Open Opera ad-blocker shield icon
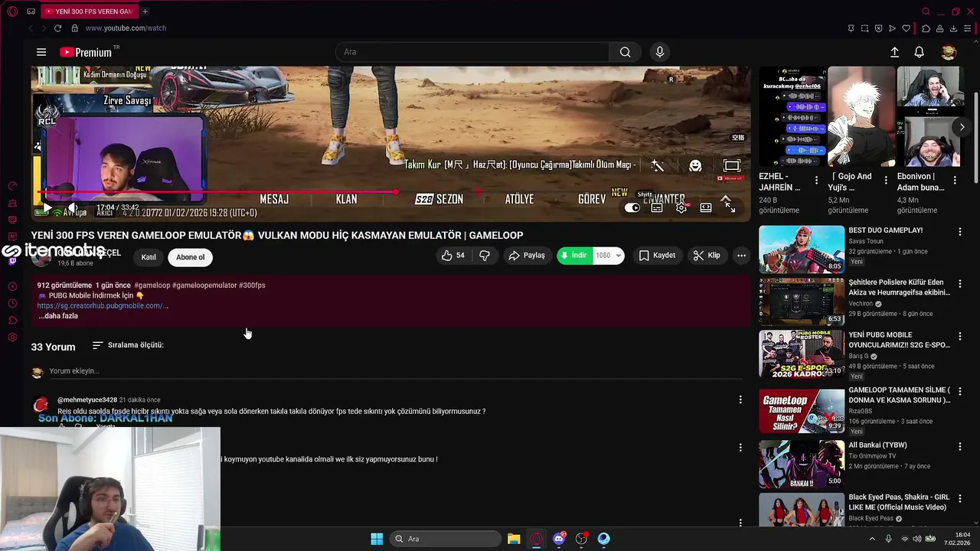 (879, 28)
